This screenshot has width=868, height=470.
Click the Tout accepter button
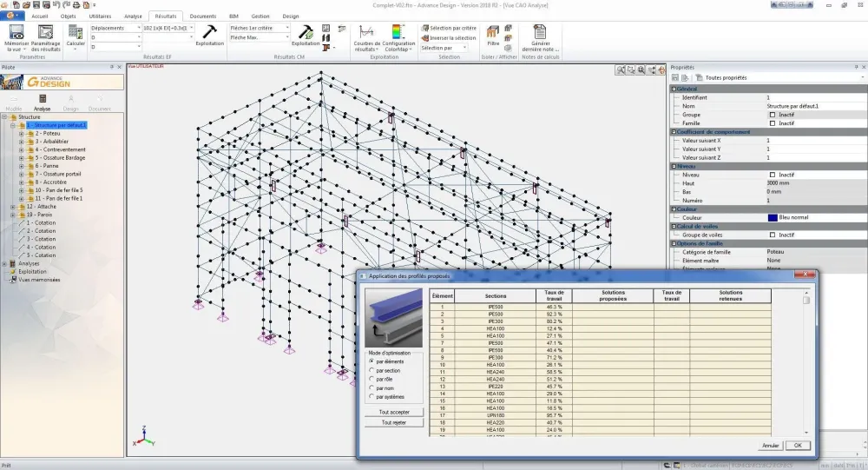[x=394, y=413]
